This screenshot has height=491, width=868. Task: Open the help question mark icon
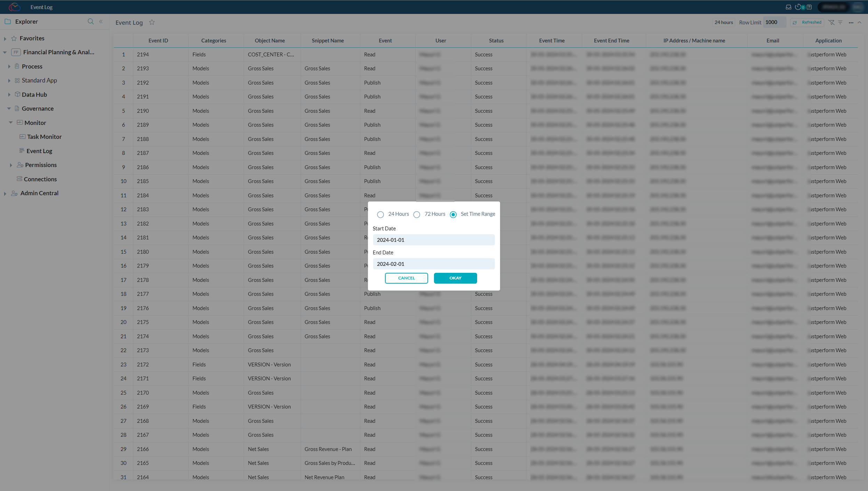tap(810, 7)
